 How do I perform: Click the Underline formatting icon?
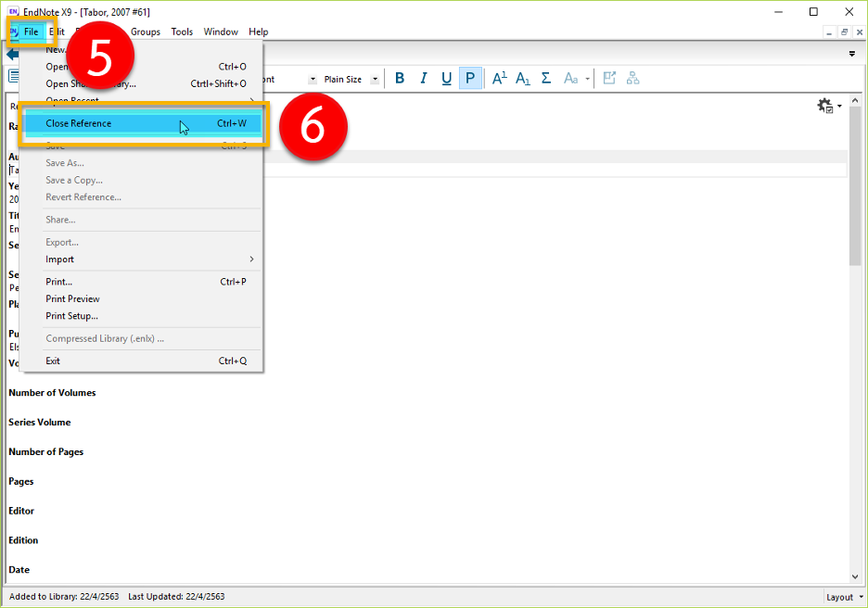click(x=446, y=79)
